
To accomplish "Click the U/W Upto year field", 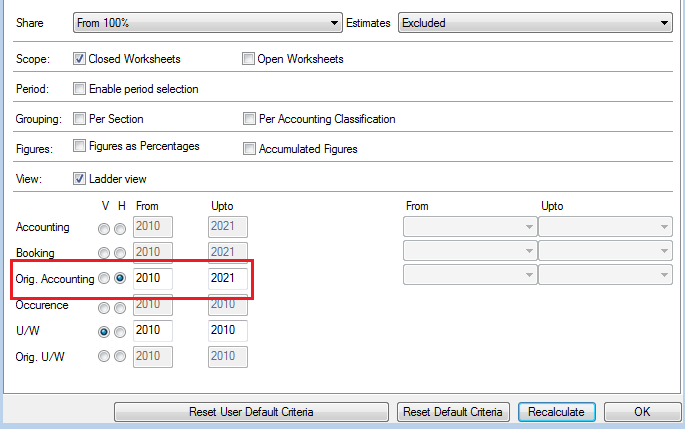I will (227, 330).
